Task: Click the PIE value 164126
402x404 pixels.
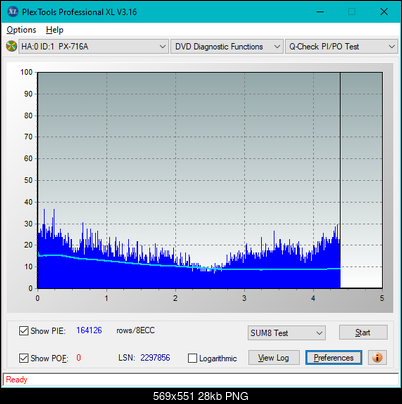Action: (x=89, y=330)
